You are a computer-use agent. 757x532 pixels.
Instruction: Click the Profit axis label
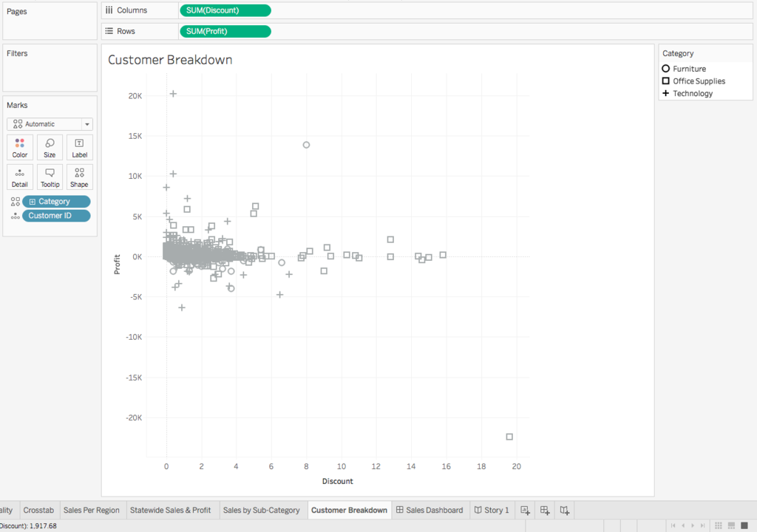click(117, 265)
